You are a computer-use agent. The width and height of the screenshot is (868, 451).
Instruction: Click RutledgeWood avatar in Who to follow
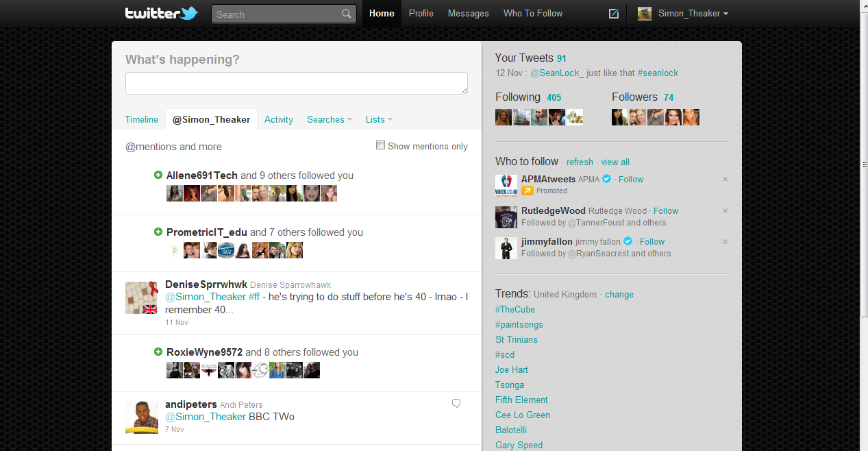pos(506,217)
